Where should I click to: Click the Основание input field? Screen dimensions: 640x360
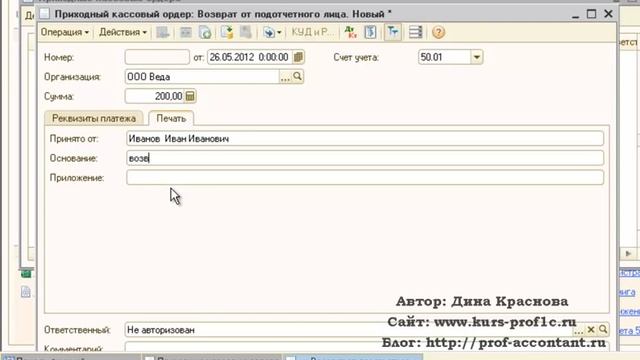[x=365, y=158]
